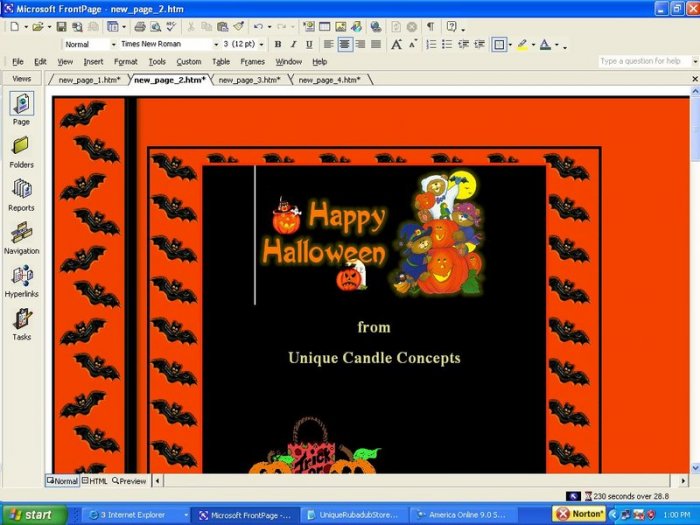Image resolution: width=700 pixels, height=525 pixels.
Task: Select the Format Painter brush
Action: 238,27
